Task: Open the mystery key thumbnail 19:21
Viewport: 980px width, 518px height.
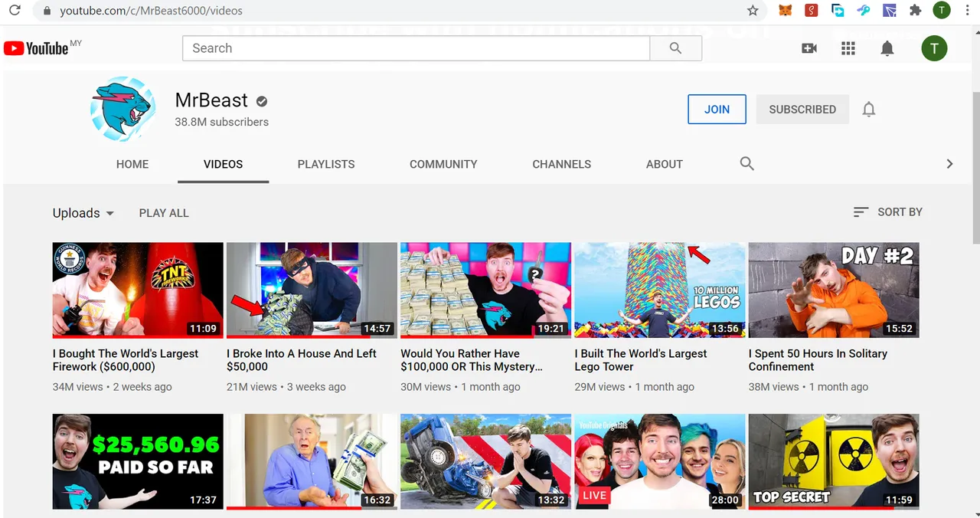Action: [x=485, y=290]
